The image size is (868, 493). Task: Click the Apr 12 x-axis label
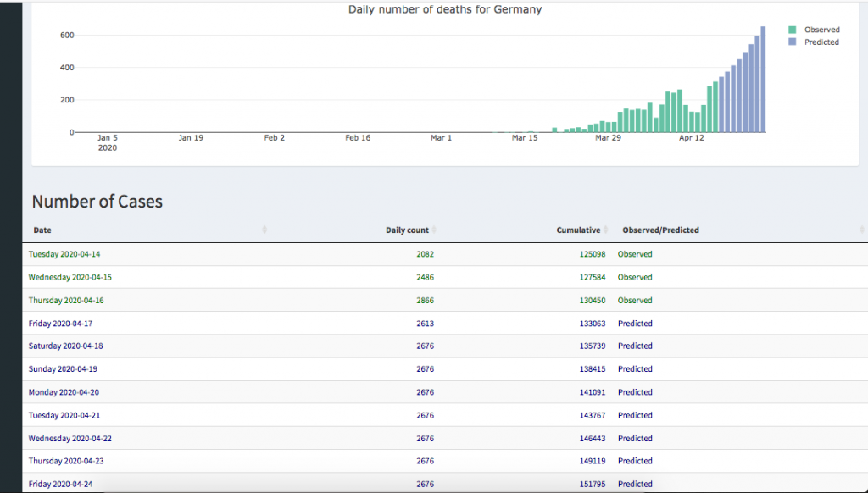[x=692, y=137]
